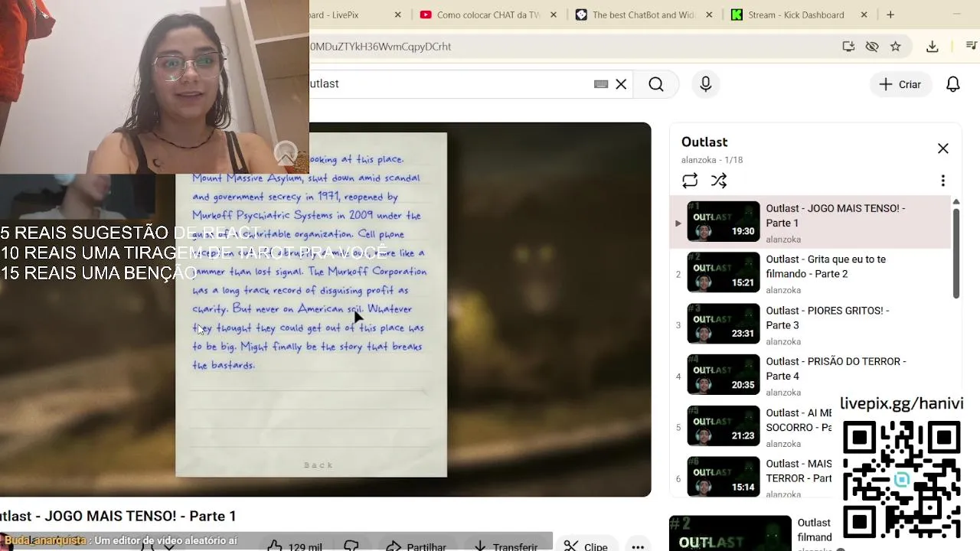The height and width of the screenshot is (551, 980).
Task: Open Outlast - PIORES GRITOS! - Parte 3
Action: pyautogui.click(x=810, y=324)
